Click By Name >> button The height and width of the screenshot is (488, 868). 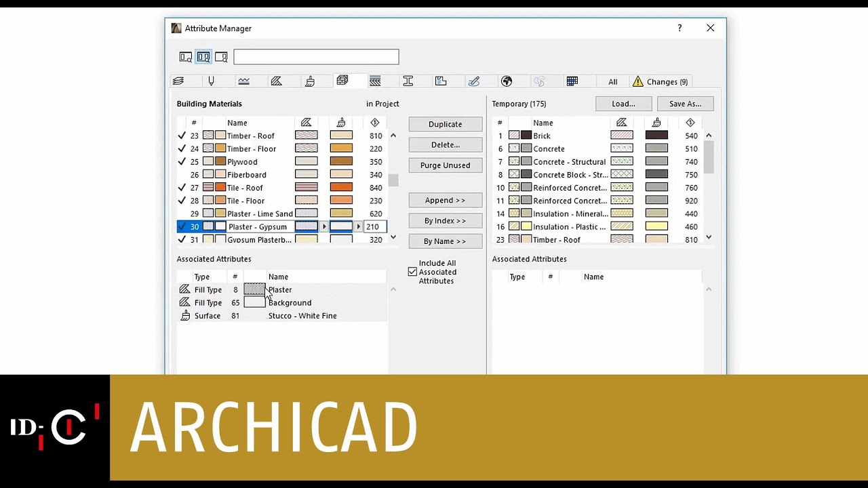(x=446, y=241)
